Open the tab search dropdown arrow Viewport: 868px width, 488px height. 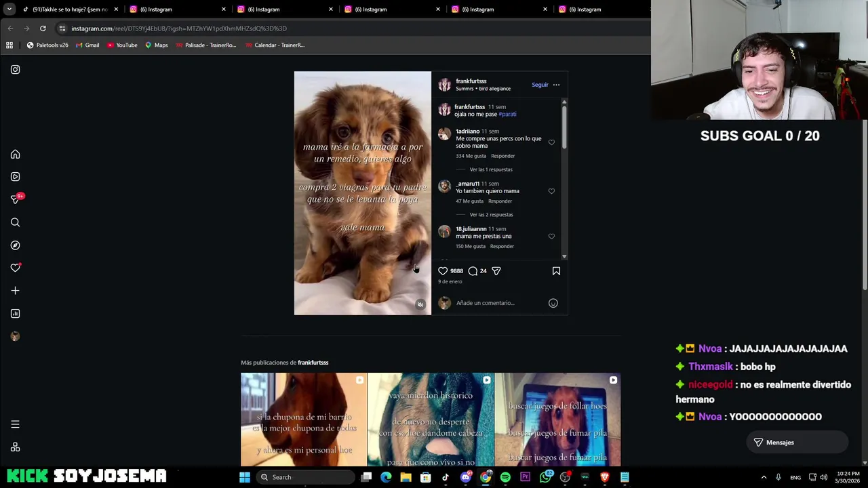click(9, 9)
